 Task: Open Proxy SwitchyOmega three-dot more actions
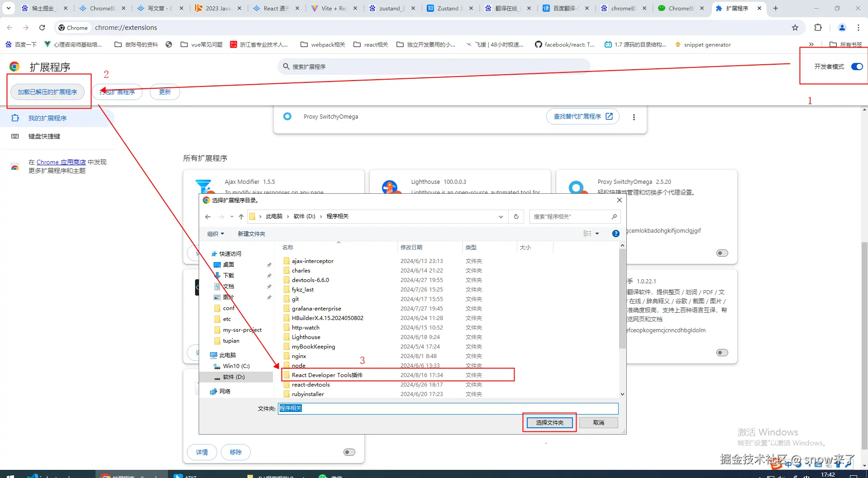coord(634,117)
